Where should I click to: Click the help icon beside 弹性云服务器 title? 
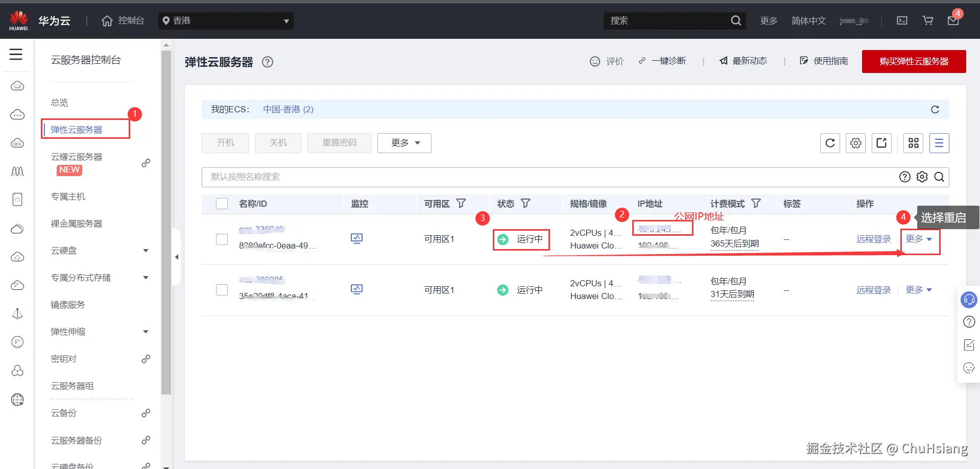tap(268, 62)
